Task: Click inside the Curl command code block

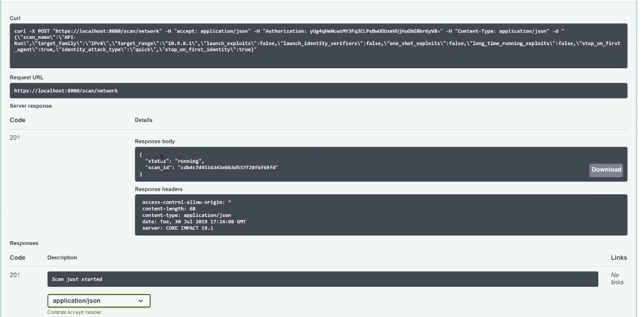Action: [318, 46]
